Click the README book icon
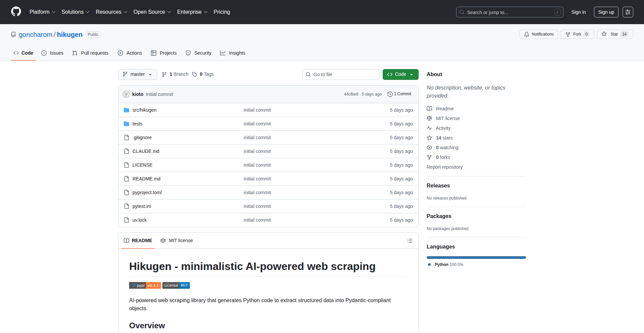Screen dimensions: 644x333 (x=429, y=108)
